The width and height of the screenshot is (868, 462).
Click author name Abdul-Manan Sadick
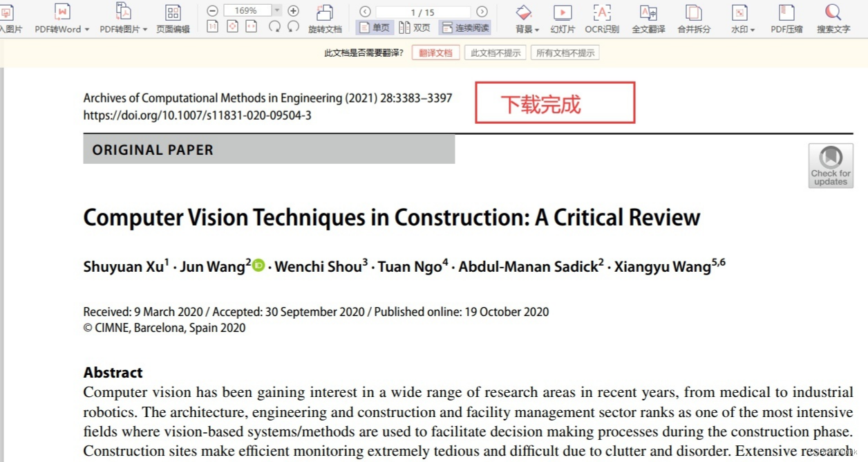(x=527, y=267)
